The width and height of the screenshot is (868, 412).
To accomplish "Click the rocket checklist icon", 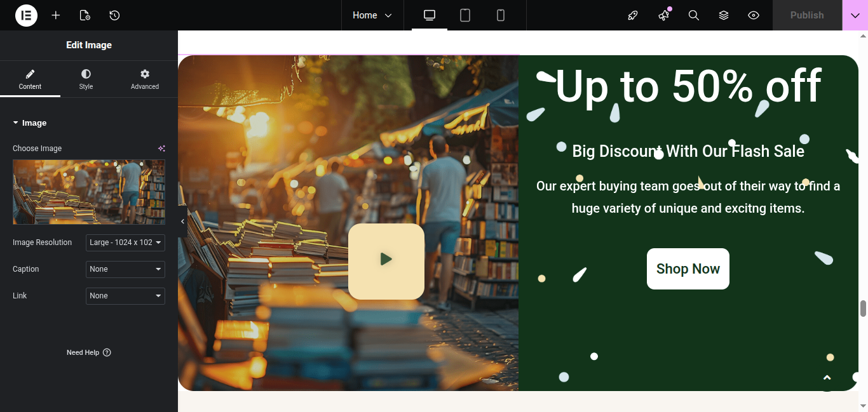I will (x=633, y=15).
